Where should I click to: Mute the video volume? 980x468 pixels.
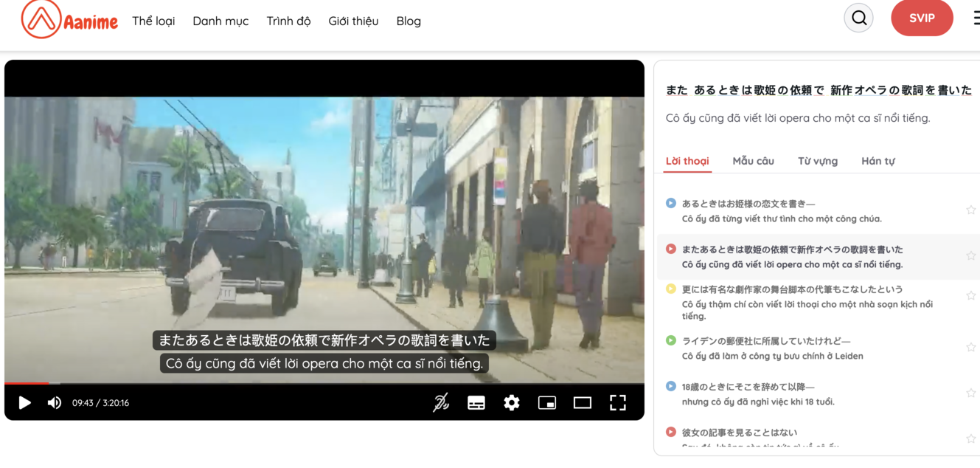point(53,402)
